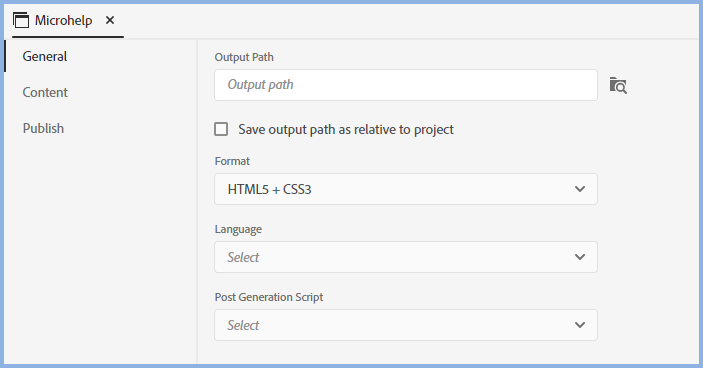Click the browse output folder icon
This screenshot has width=703, height=368.
click(618, 85)
